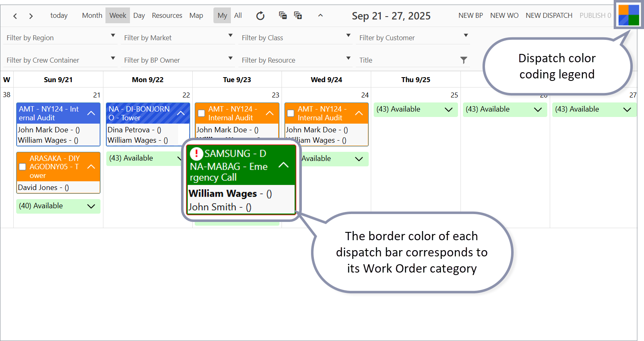Open the dispatch color coding legend icon
Viewport: 644px width, 341px height.
629,15
